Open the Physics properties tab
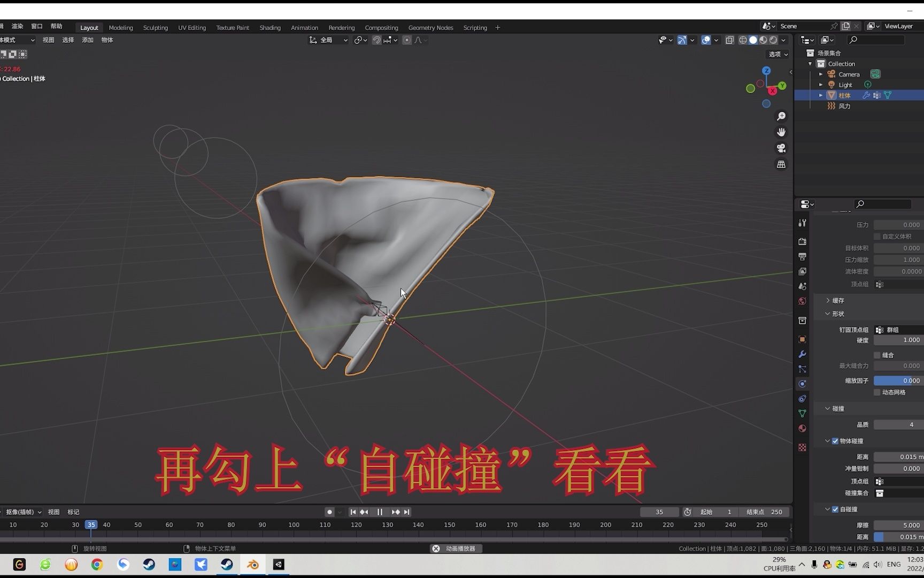This screenshot has height=578, width=924. pyautogui.click(x=802, y=384)
